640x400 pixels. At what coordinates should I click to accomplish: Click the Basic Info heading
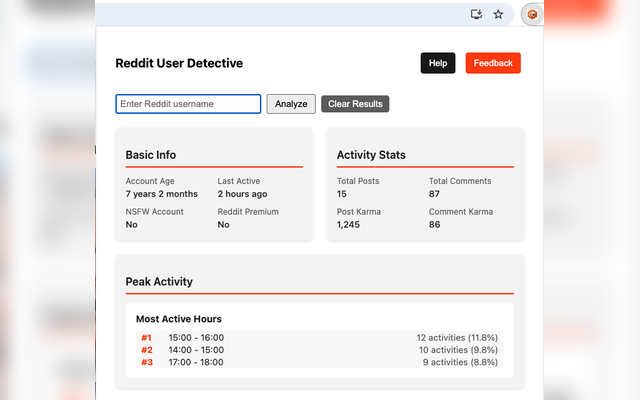tap(151, 155)
